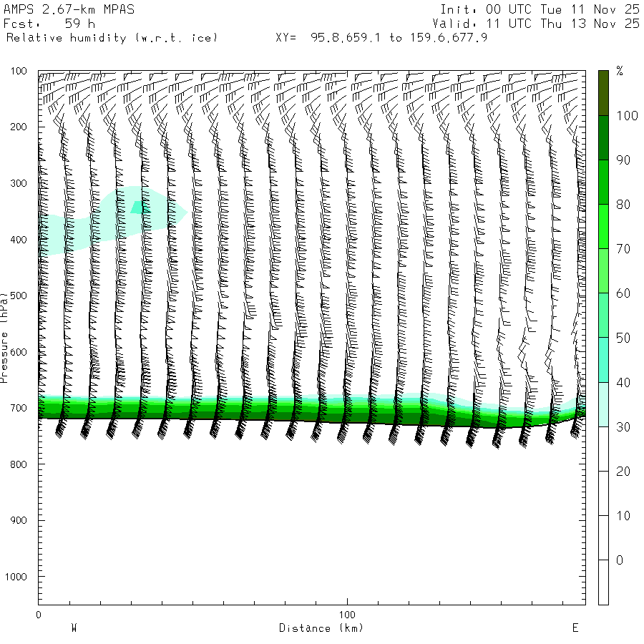Viewport: 644px width, 644px height.
Task: Click the 'Valid: 11 UTC Thu 13 Nov 25' text
Action: (535, 24)
